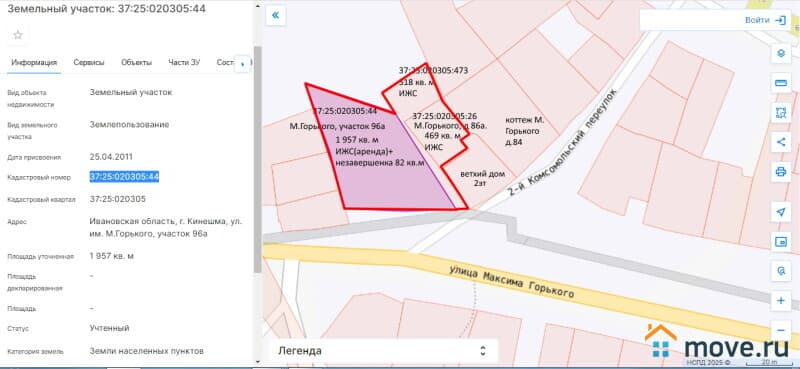The image size is (800, 369).
Task: Click the status value Учтенный
Action: tap(109, 328)
